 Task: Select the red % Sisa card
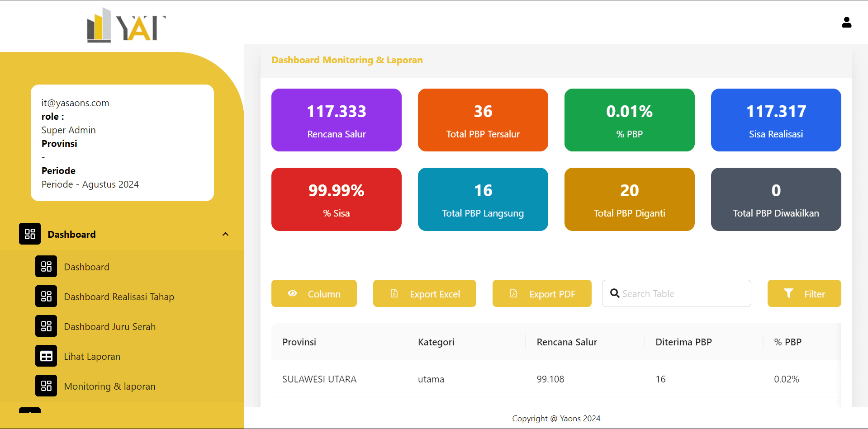coord(336,199)
